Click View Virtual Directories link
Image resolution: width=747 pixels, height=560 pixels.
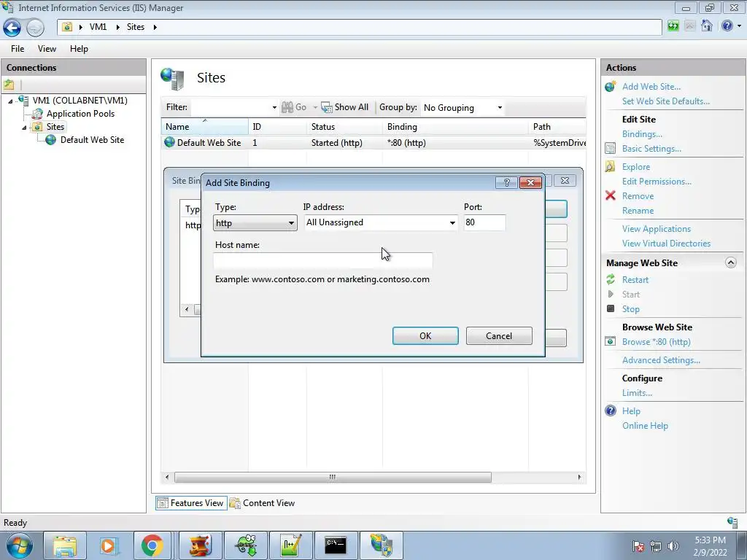coord(666,244)
